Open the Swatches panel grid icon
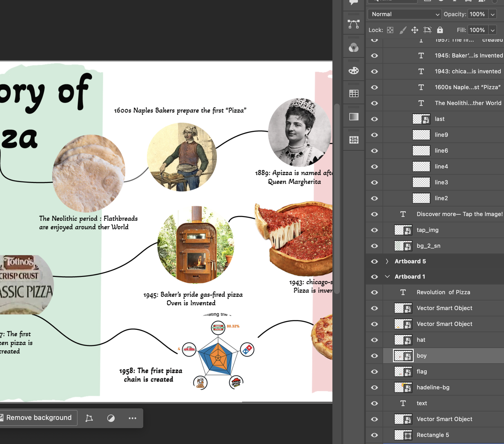Viewport: 504px width, 444px height. [354, 93]
